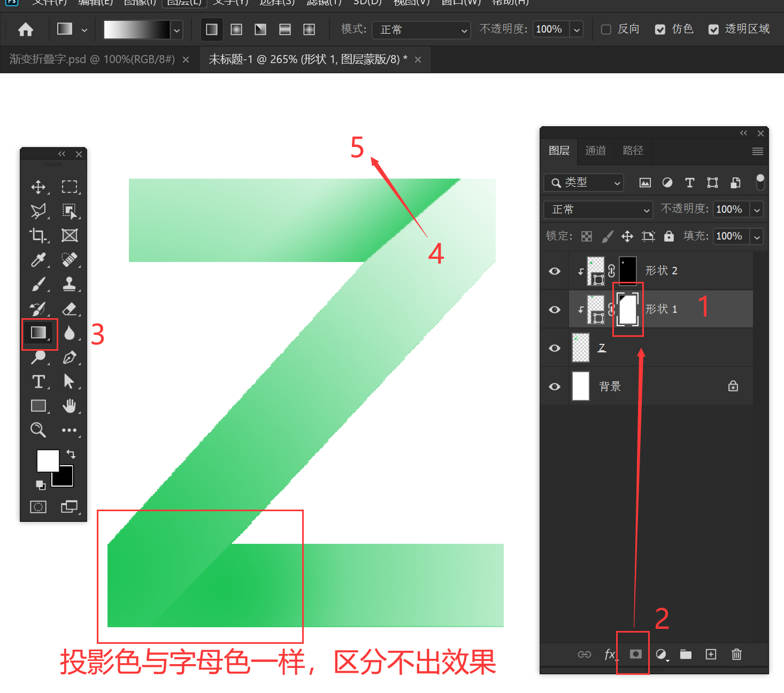
Task: Lock layer position
Action: pos(627,236)
